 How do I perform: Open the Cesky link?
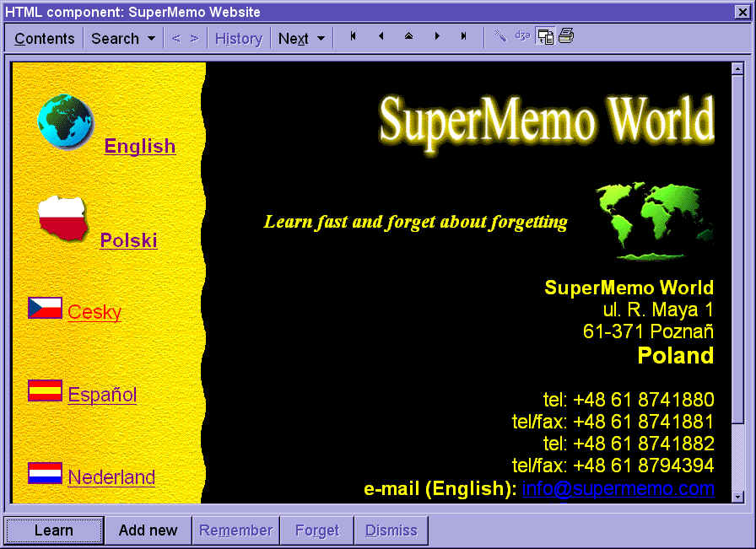(x=94, y=312)
